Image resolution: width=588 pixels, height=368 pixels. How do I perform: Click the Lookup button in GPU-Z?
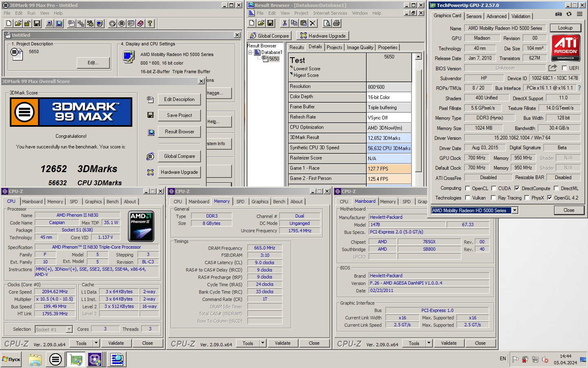coord(565,28)
